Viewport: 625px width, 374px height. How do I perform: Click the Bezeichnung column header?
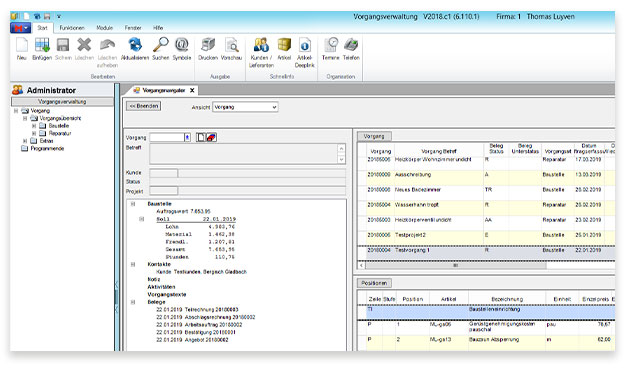coord(507,299)
